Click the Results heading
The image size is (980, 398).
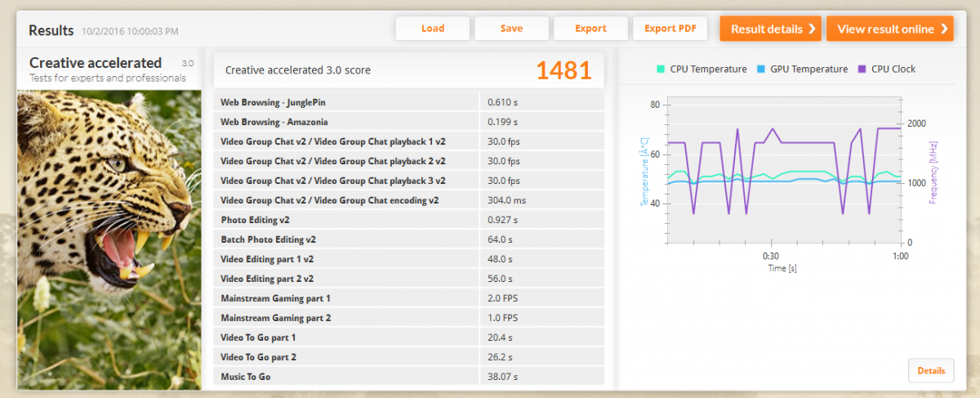51,30
